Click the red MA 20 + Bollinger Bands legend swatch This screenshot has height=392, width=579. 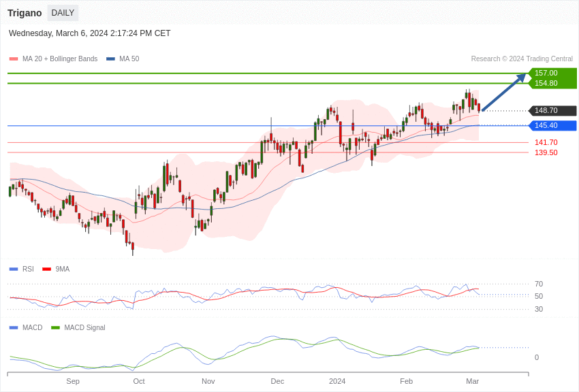tap(14, 59)
